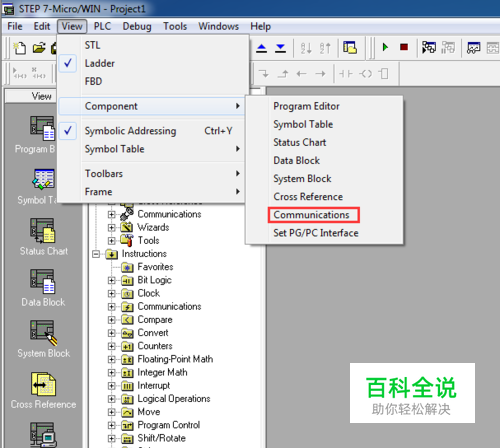Expand Counters instruction folder
500x448 pixels.
[111, 346]
